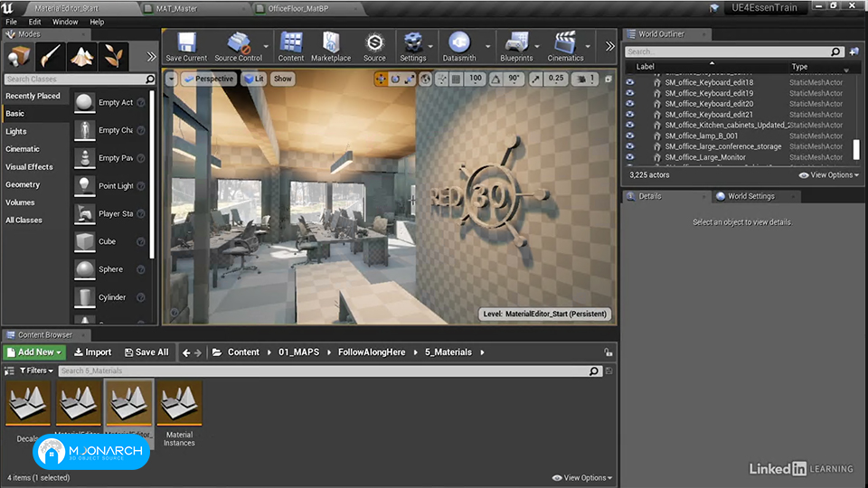The height and width of the screenshot is (488, 868).
Task: Toggle grid snapping in viewport
Action: pos(456,80)
